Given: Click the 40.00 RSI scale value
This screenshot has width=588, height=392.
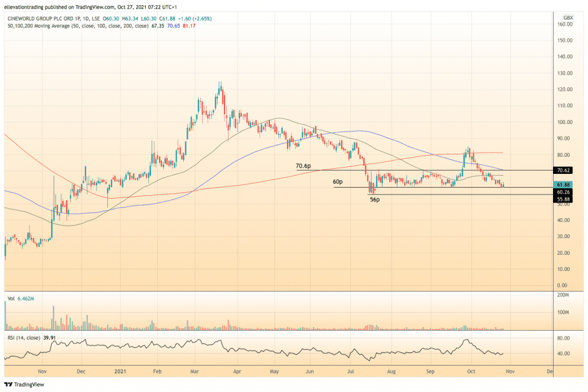Looking at the screenshot, I should pos(563,354).
